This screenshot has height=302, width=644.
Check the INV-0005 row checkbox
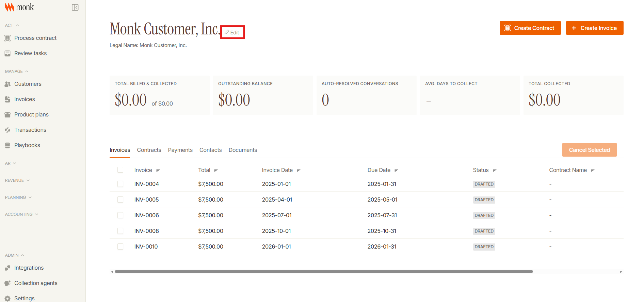coord(120,200)
